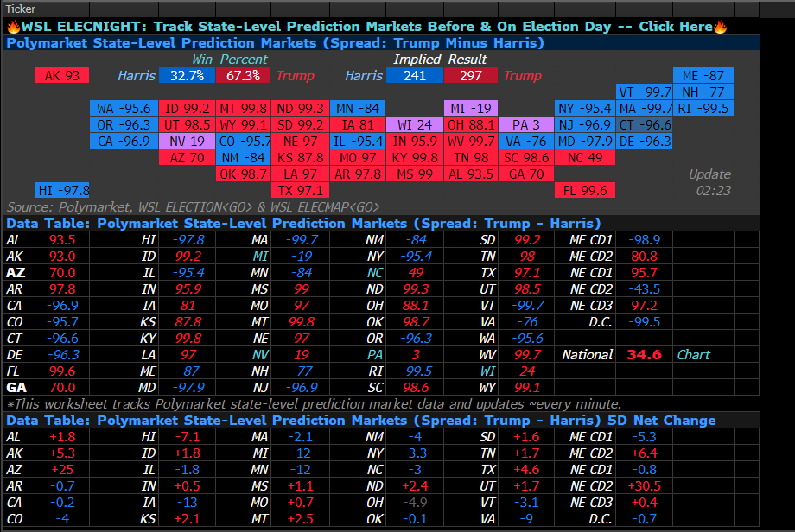Image resolution: width=795 pixels, height=532 pixels.
Task: Select the ME -87 map tile
Action: [x=703, y=76]
